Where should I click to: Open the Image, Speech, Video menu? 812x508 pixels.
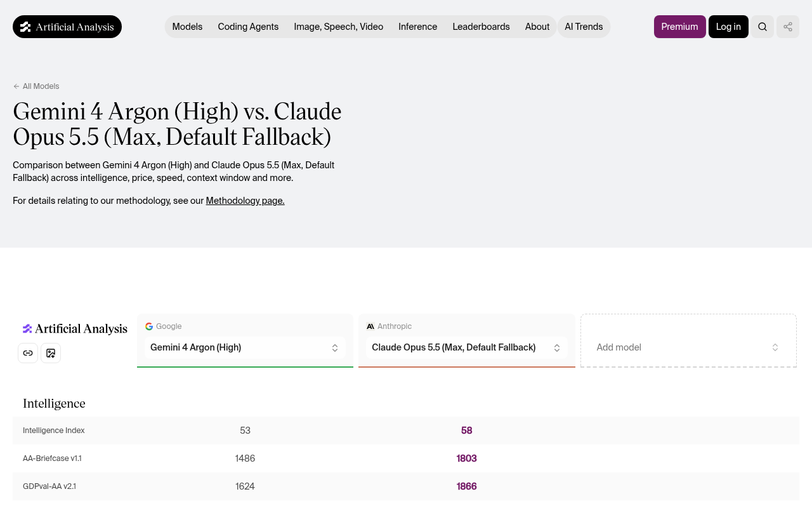pyautogui.click(x=339, y=27)
